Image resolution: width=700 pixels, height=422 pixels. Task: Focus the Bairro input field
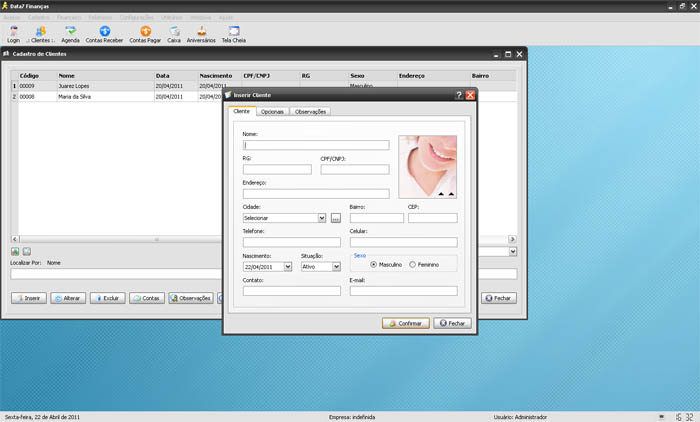point(376,218)
